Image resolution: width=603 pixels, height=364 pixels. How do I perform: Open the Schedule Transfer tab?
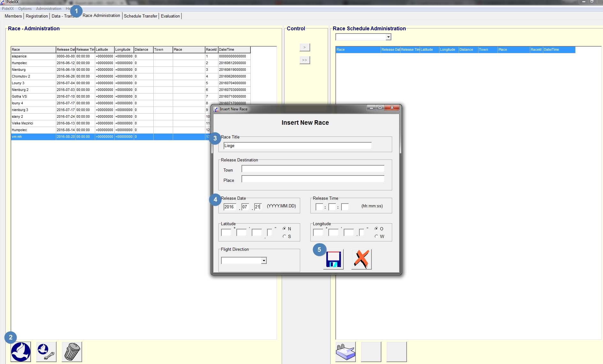141,16
